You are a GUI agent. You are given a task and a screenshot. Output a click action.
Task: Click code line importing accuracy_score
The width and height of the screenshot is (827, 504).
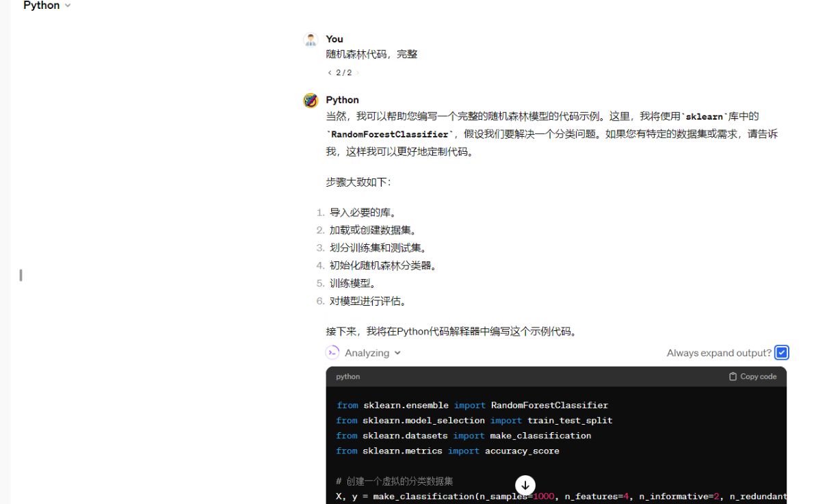[447, 451]
